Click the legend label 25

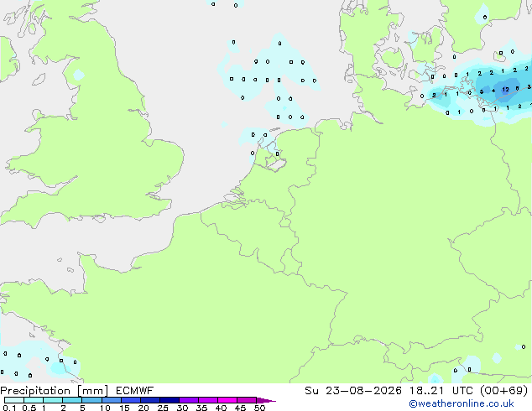tap(163, 408)
